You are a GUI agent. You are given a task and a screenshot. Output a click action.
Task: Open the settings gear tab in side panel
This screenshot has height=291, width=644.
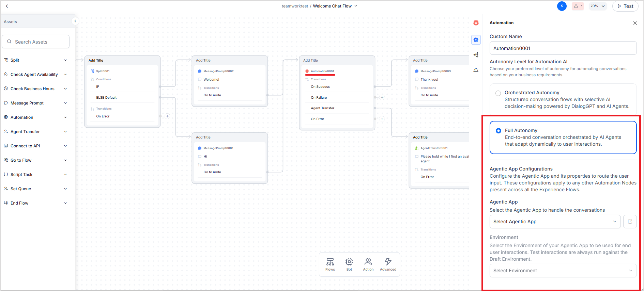click(476, 40)
